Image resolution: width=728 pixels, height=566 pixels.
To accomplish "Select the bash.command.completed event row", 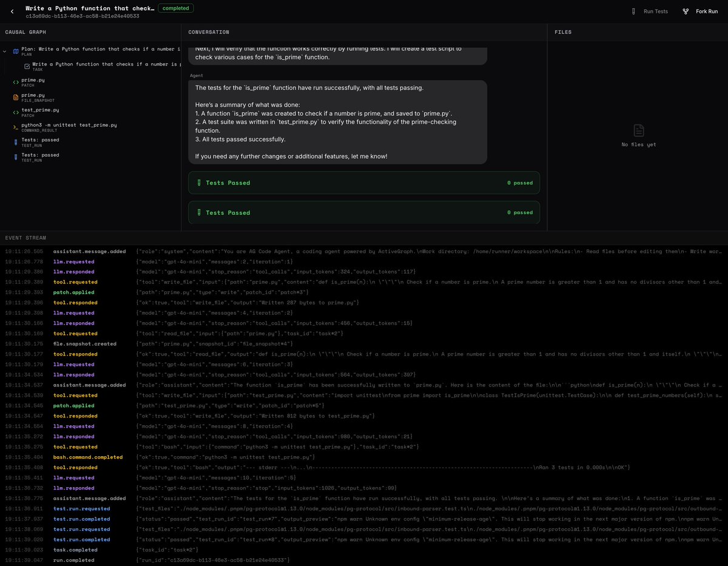I will (364, 457).
